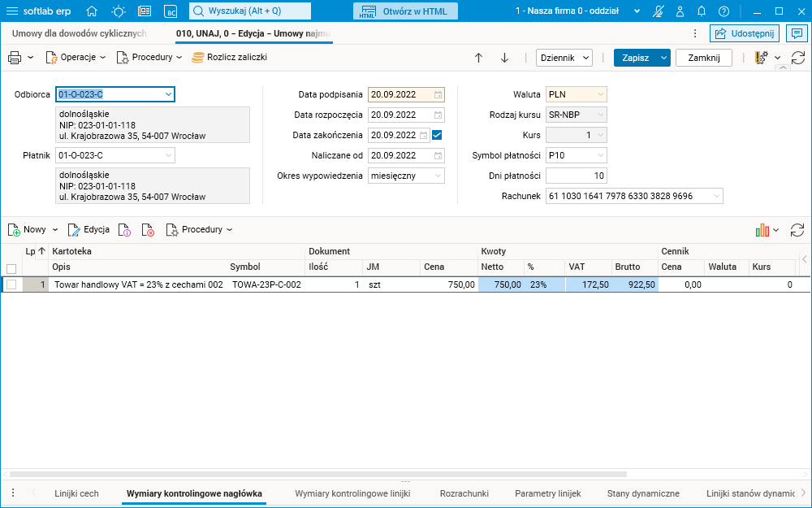Viewport: 812px width, 508px height.
Task: Tick the checkbox of line 1
Action: 11,284
